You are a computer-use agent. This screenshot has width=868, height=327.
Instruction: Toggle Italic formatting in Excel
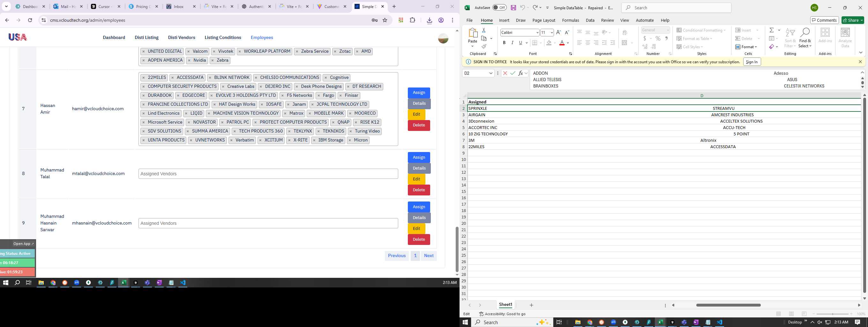tap(512, 43)
